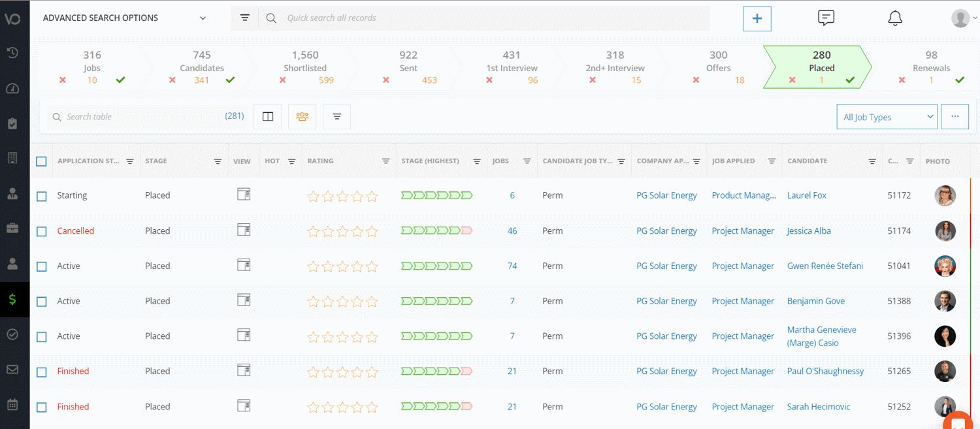Viewport: 980px width, 429px height.
Task: Focus the Search table input field
Action: (x=148, y=117)
